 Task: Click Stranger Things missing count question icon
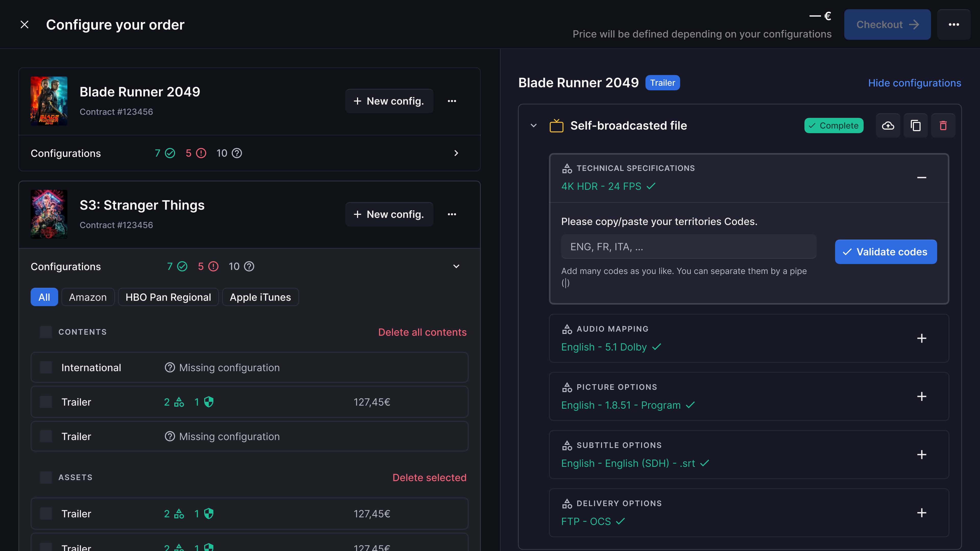249,267
